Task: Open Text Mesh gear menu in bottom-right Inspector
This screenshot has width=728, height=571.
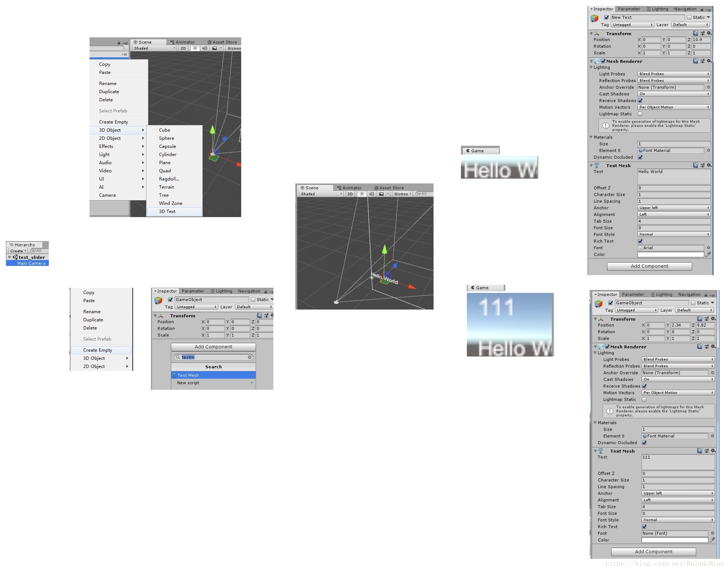Action: tap(713, 451)
